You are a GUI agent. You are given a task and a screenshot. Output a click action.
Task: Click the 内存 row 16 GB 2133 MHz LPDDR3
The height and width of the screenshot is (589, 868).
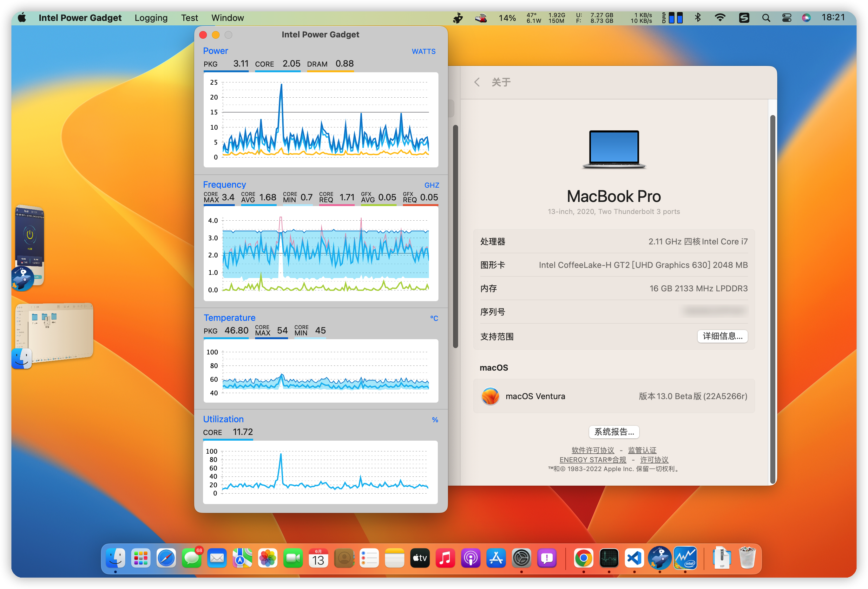[x=614, y=288]
